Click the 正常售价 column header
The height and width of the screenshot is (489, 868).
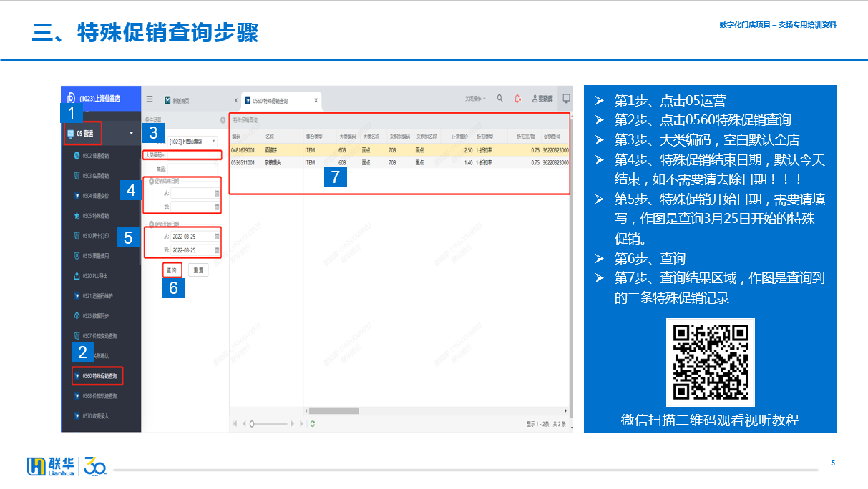459,136
